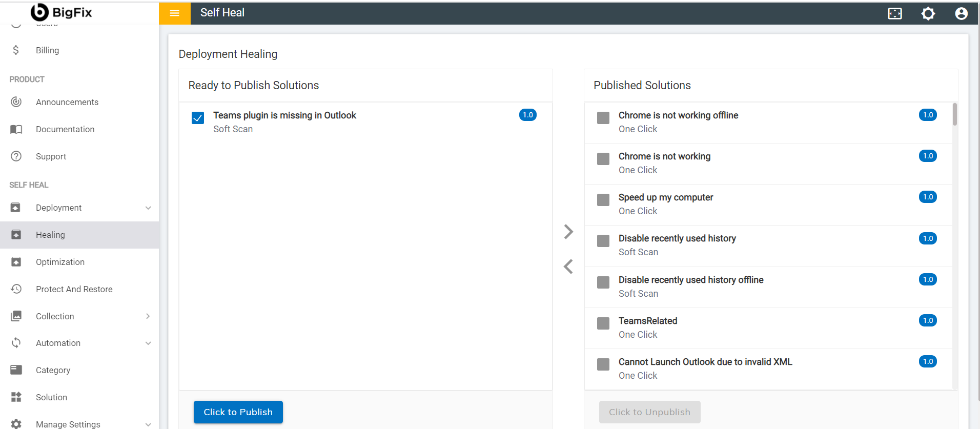Click version badge for Cannot Launch Outlook

pos(928,361)
